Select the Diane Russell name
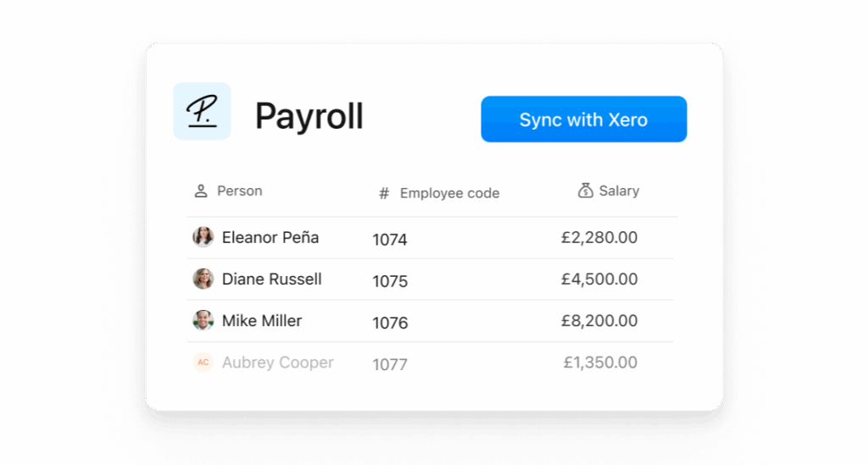Image resolution: width=868 pixels, height=465 pixels. [x=271, y=279]
